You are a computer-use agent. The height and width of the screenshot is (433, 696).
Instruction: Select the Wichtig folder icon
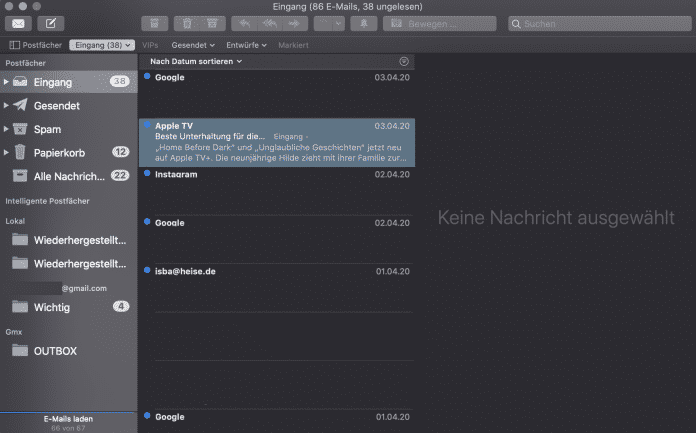point(20,307)
